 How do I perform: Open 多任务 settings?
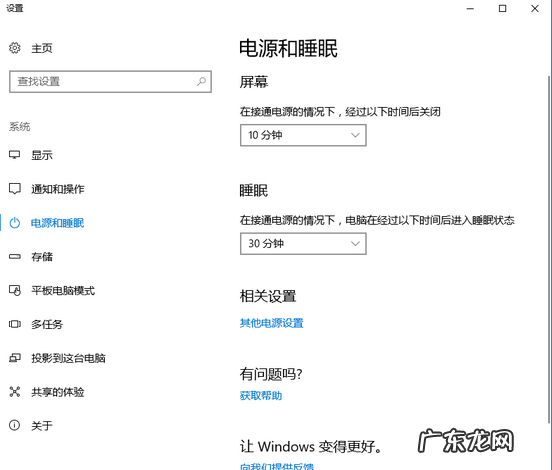coord(47,324)
